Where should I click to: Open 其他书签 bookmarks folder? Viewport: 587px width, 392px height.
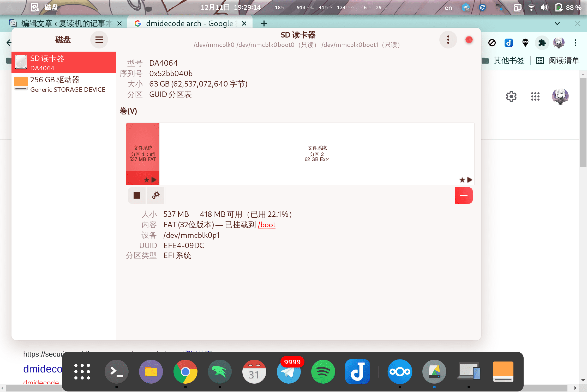pos(503,60)
